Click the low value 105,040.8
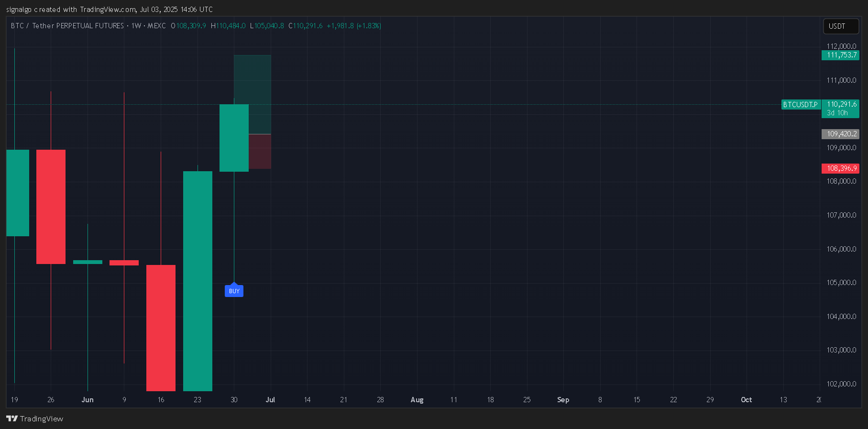The width and height of the screenshot is (868, 429). (x=269, y=26)
